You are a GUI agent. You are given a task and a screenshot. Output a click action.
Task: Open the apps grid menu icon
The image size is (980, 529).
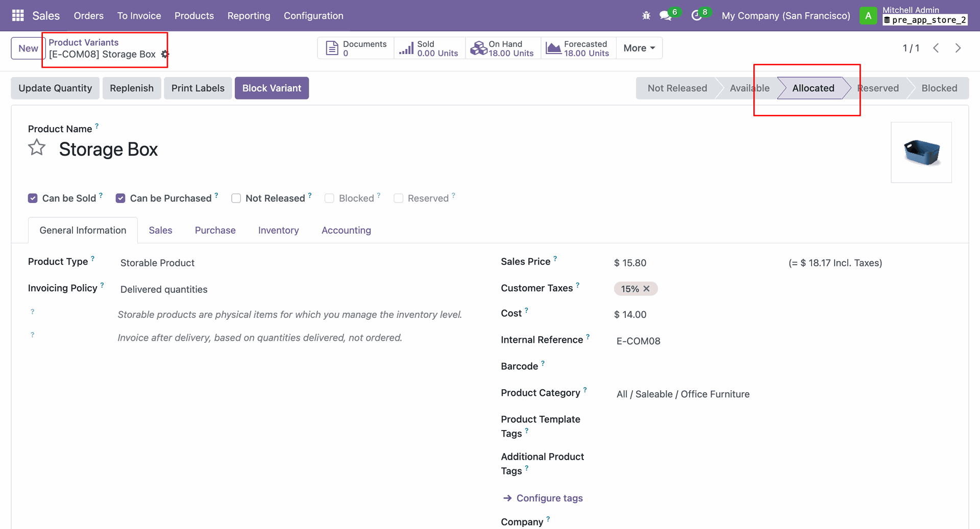(x=18, y=15)
